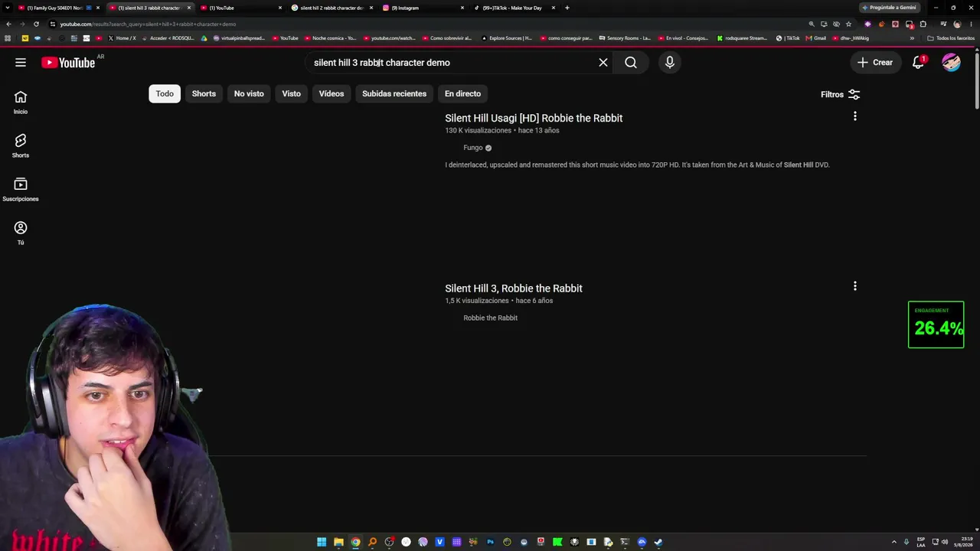Click Pregúntale a Gemini button
Image resolution: width=980 pixels, height=551 pixels.
click(x=888, y=8)
